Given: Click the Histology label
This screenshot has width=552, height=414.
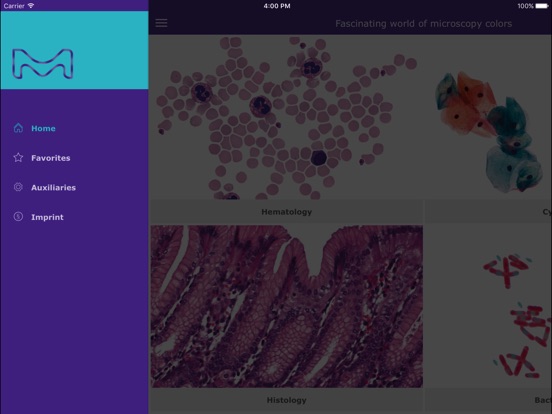Looking at the screenshot, I should tap(287, 400).
